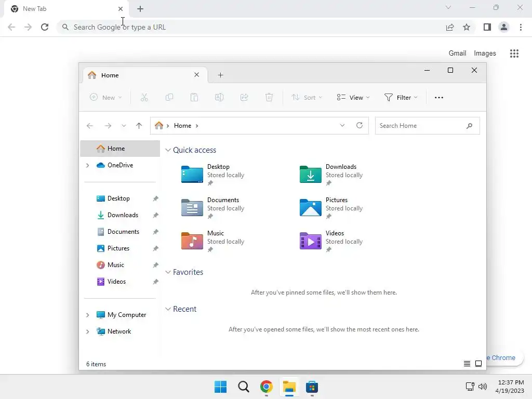The height and width of the screenshot is (399, 532).
Task: Collapse the Recent section
Action: (x=168, y=309)
